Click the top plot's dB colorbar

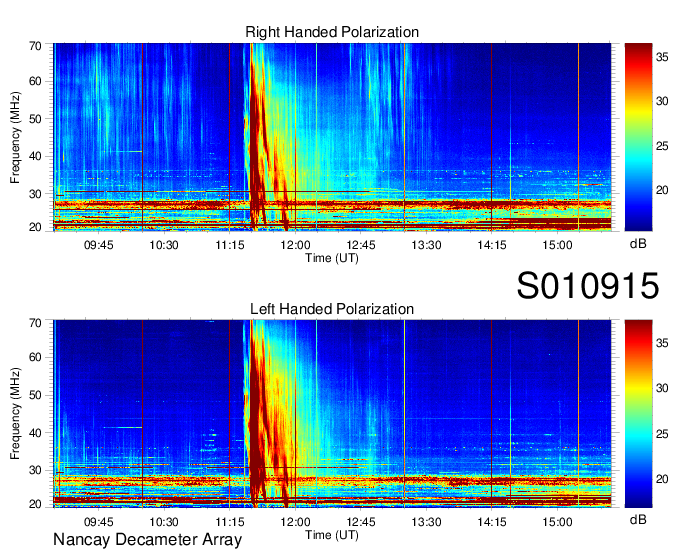click(638, 137)
